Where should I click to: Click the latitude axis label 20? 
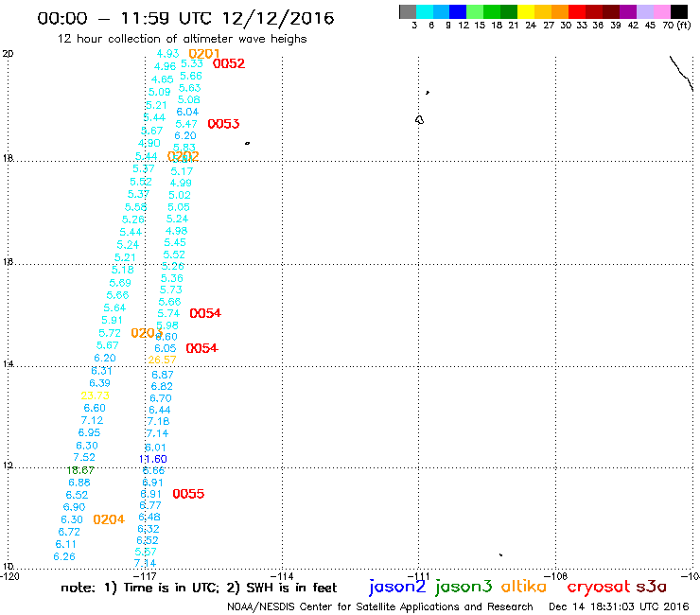coord(8,54)
